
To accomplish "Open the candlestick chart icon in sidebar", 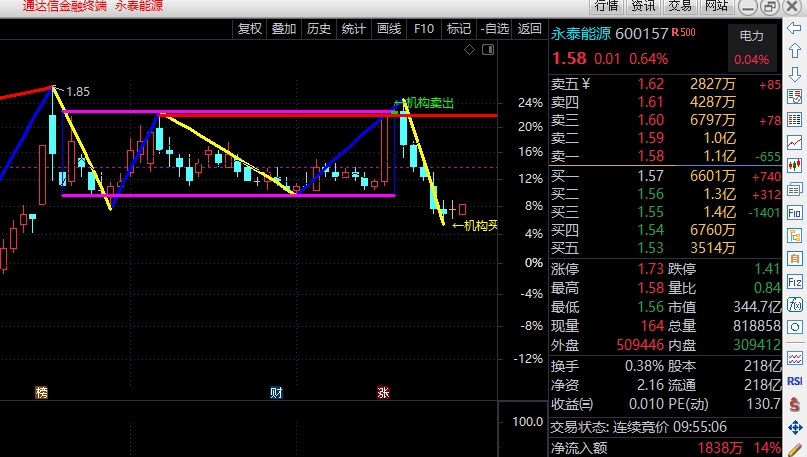I will 795,166.
